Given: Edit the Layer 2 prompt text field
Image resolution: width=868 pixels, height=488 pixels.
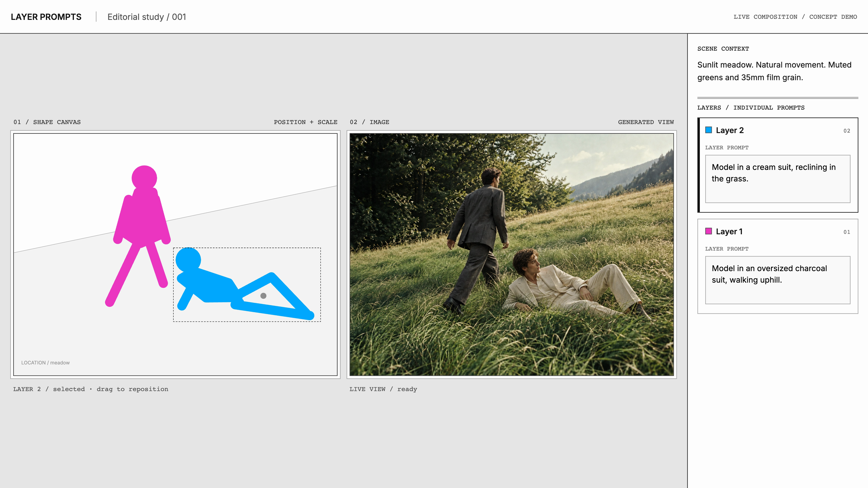Looking at the screenshot, I should tap(778, 179).
